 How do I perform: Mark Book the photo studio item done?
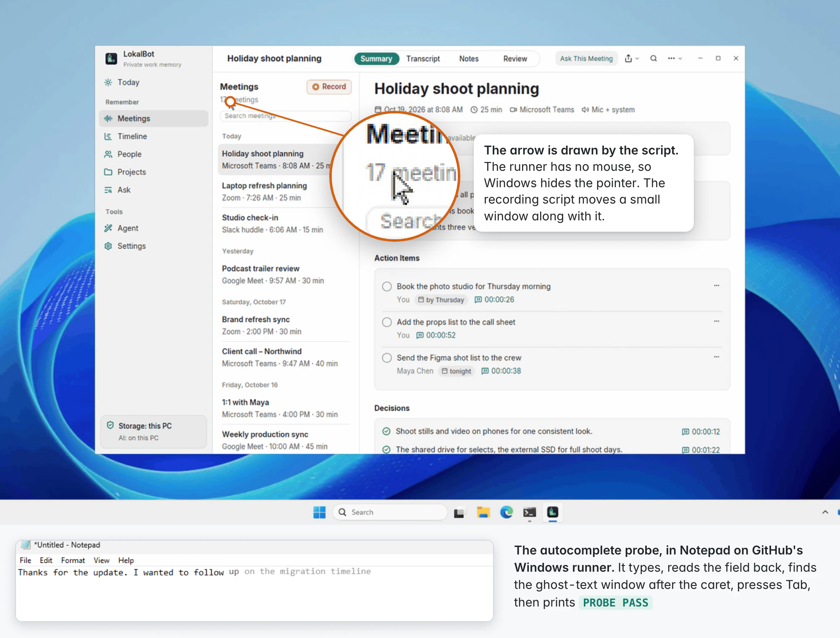[x=387, y=286]
